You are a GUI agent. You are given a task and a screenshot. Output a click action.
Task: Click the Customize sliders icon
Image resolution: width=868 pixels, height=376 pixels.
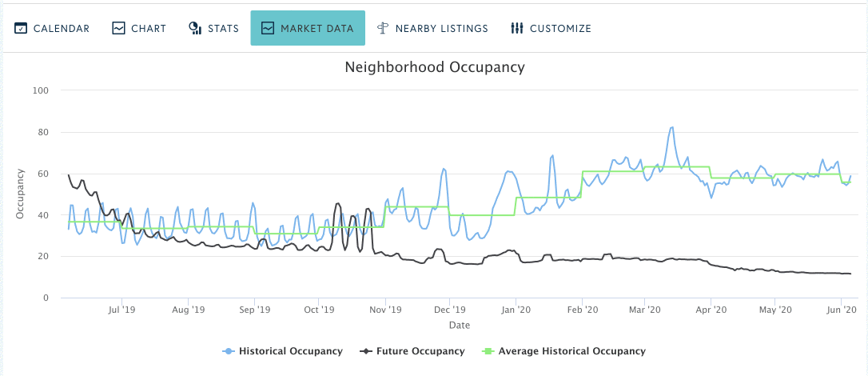click(517, 28)
